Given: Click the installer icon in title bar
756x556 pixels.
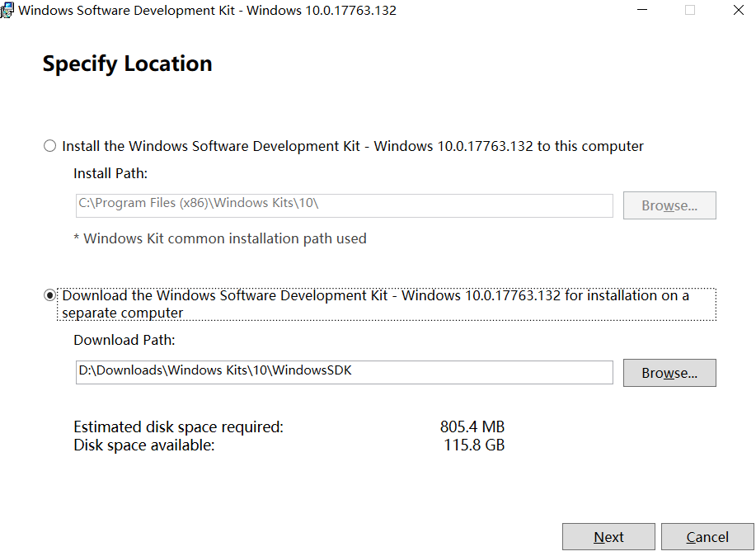Looking at the screenshot, I should 7,10.
